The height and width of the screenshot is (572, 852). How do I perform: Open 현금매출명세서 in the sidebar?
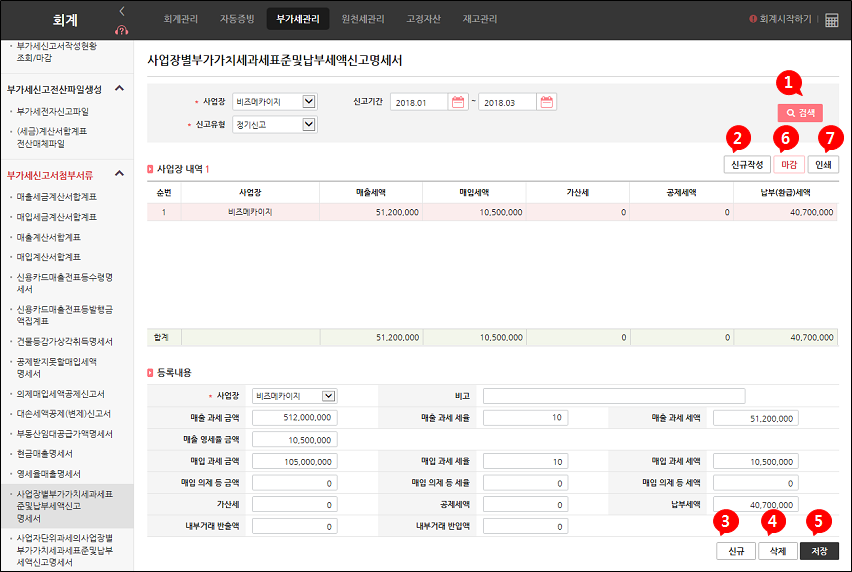click(x=45, y=454)
